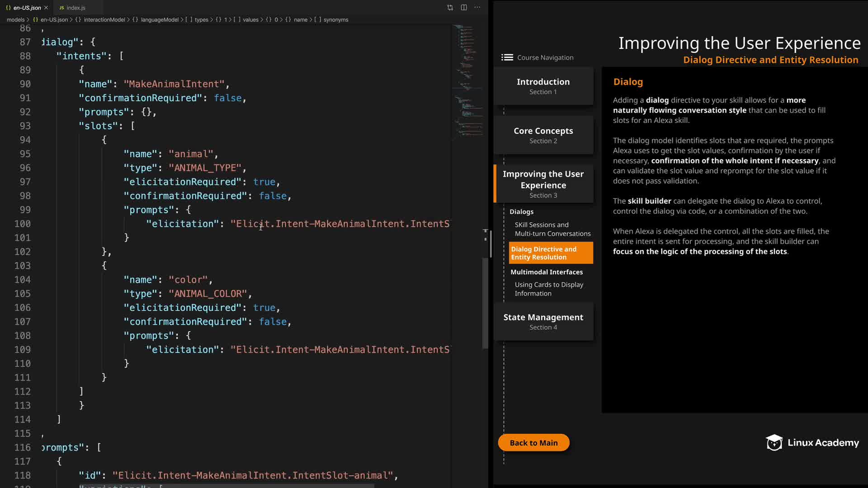Image resolution: width=868 pixels, height=488 pixels.
Task: Expand the values breadcrumb item
Action: click(250, 20)
